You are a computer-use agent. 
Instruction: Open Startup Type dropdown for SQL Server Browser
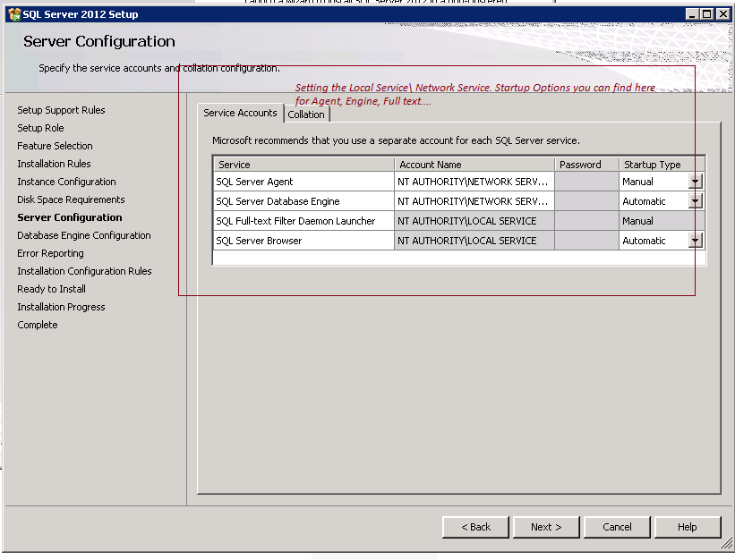pos(695,241)
